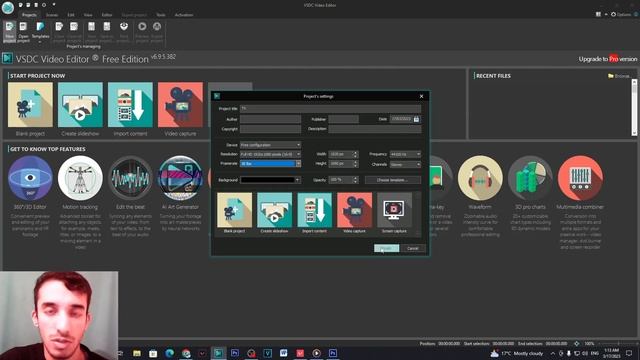640x360 pixels.
Task: Open the date picker calendar icon
Action: 416,119
